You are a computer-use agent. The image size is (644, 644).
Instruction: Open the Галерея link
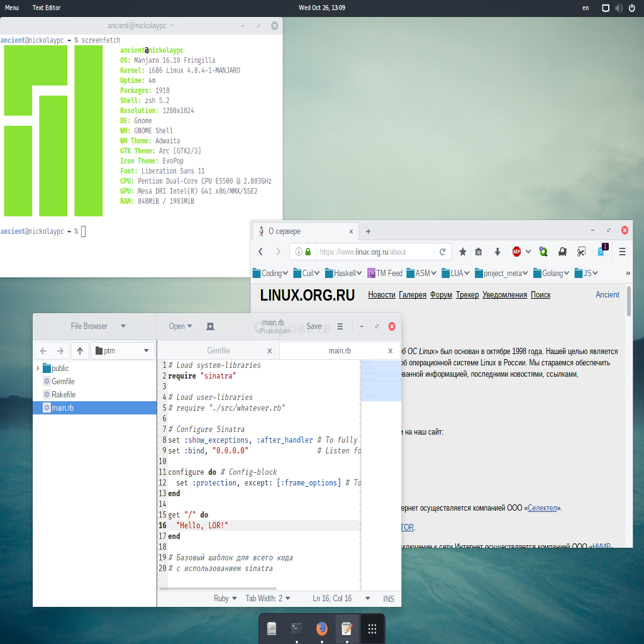click(413, 295)
